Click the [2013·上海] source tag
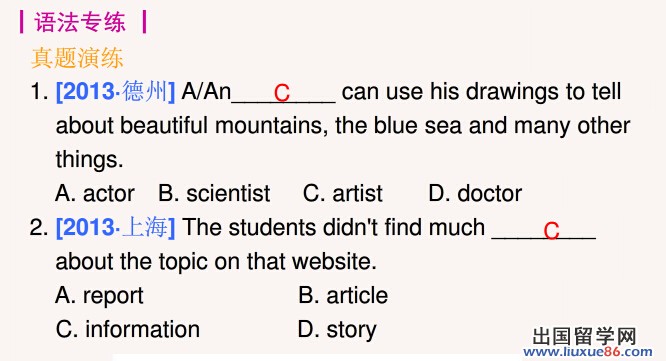The width and height of the screenshot is (666, 361). point(116,227)
